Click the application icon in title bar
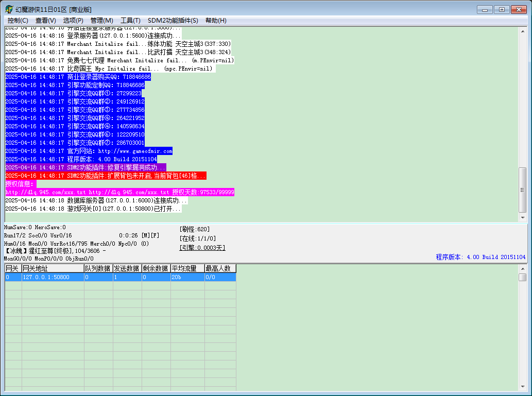 click(x=9, y=9)
